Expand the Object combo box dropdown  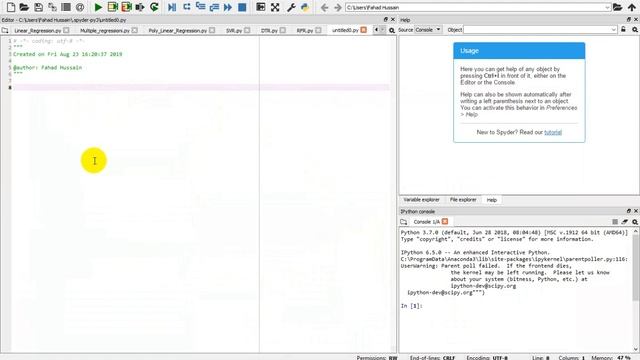[x=613, y=30]
